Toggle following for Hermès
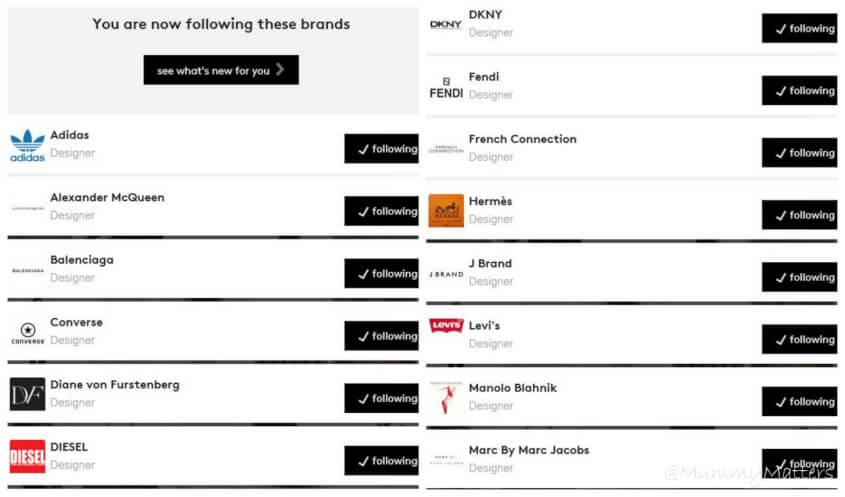 [x=800, y=215]
